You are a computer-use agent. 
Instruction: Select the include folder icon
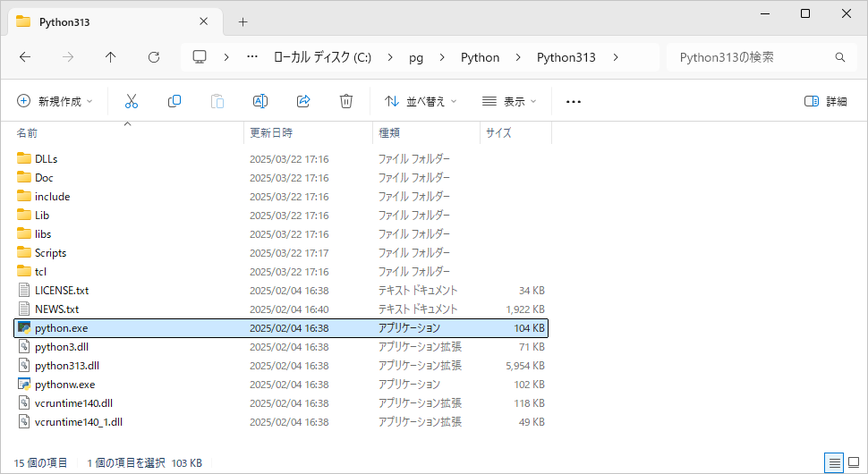[x=24, y=197]
